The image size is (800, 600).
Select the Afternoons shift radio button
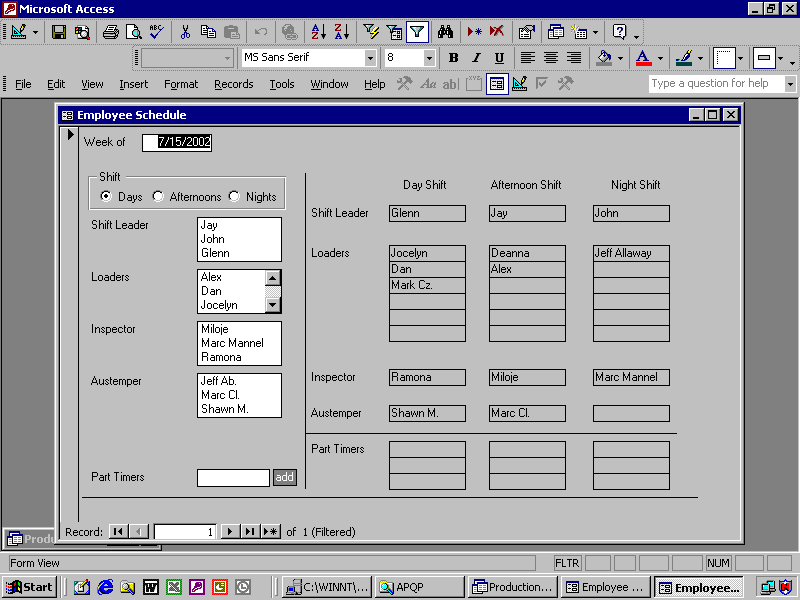pos(158,196)
